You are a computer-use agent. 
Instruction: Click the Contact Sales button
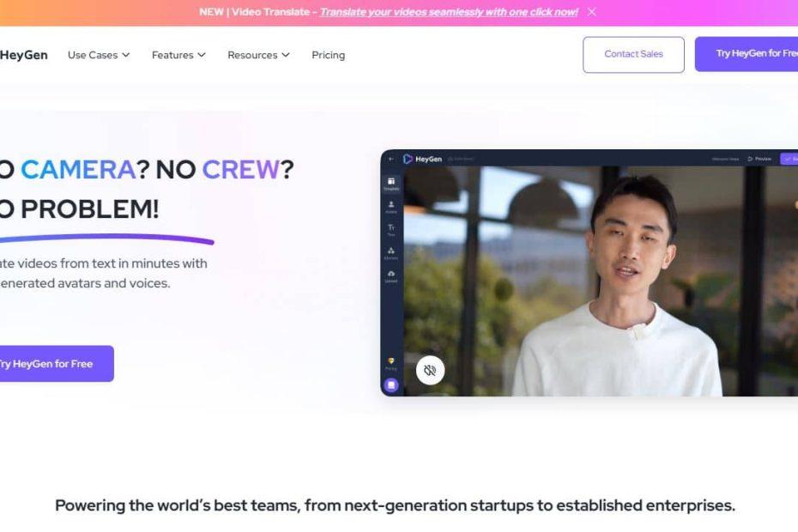633,54
